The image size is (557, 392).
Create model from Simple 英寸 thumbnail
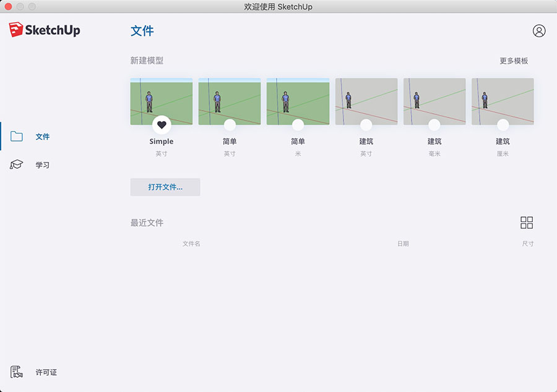[162, 101]
